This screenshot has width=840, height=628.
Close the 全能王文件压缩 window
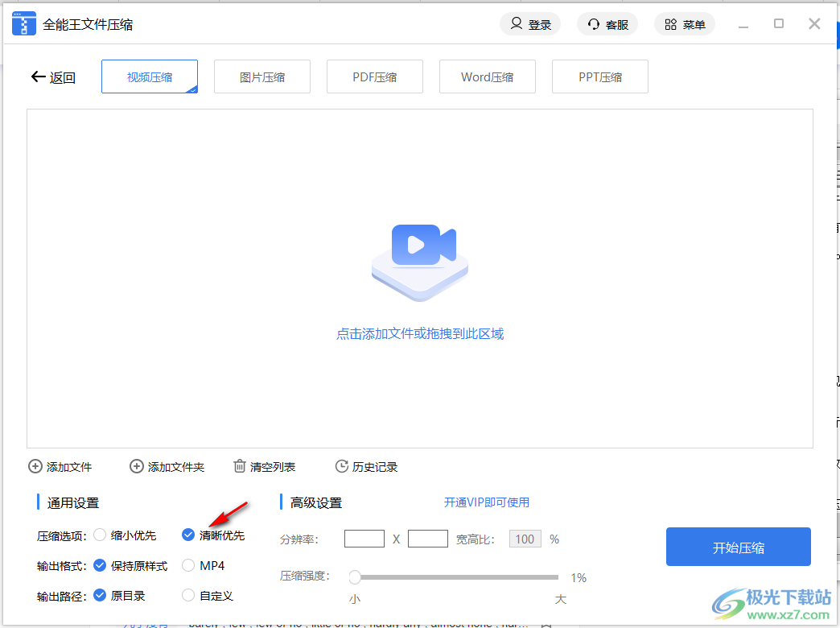(x=814, y=23)
